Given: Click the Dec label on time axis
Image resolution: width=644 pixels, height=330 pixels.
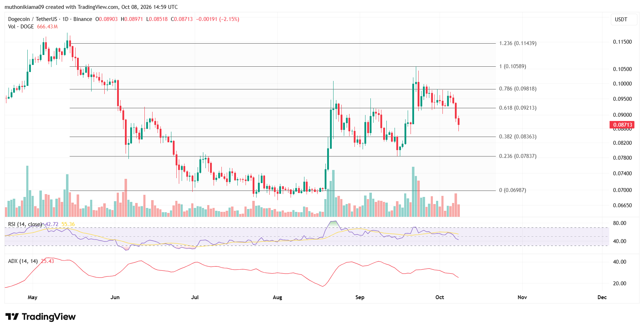Looking at the screenshot, I should click(x=602, y=297).
